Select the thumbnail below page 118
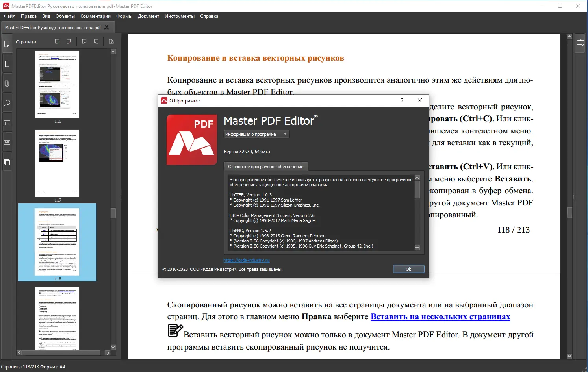 [57, 318]
